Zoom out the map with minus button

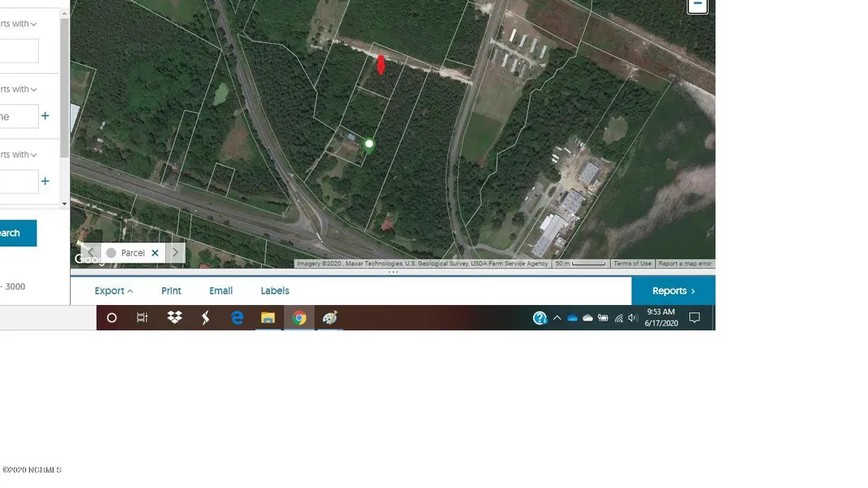[697, 5]
